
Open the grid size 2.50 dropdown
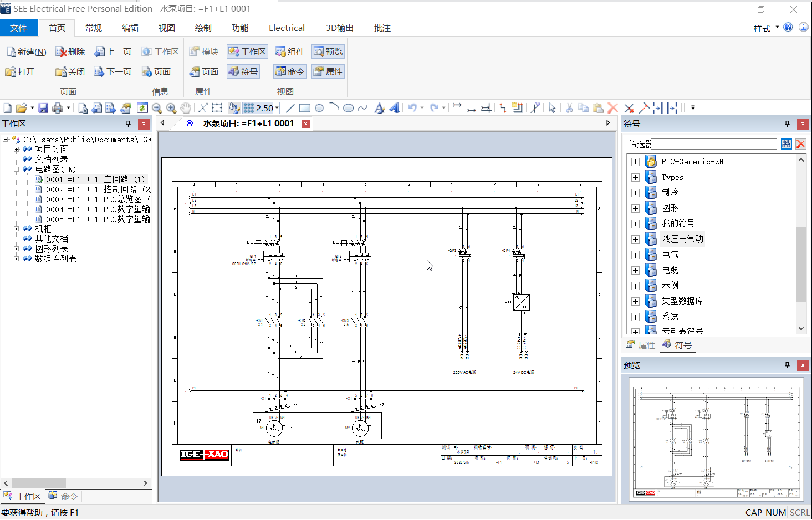pos(277,108)
